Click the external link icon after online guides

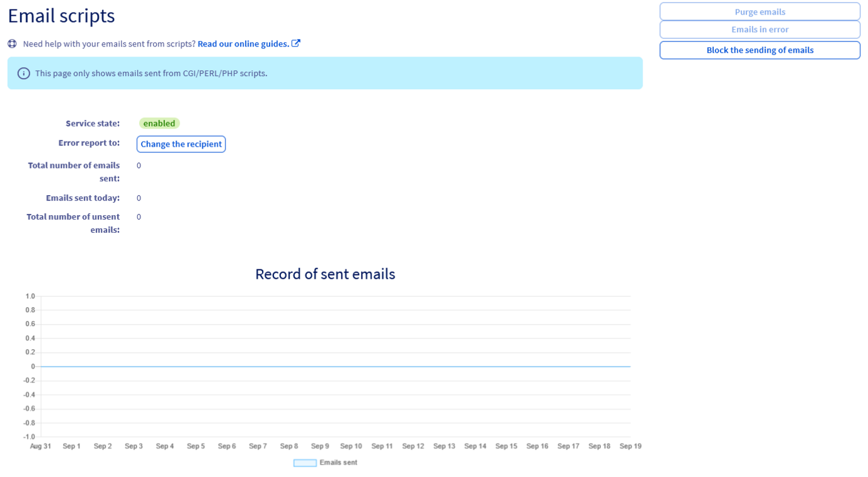tap(296, 43)
